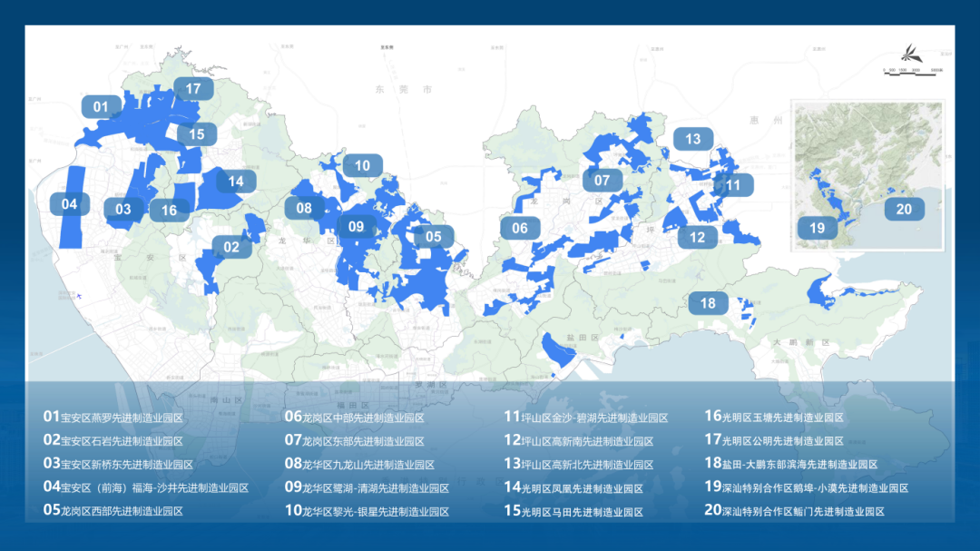The height and width of the screenshot is (551, 980).
Task: Click the map marker labeled 04
Action: (x=70, y=204)
